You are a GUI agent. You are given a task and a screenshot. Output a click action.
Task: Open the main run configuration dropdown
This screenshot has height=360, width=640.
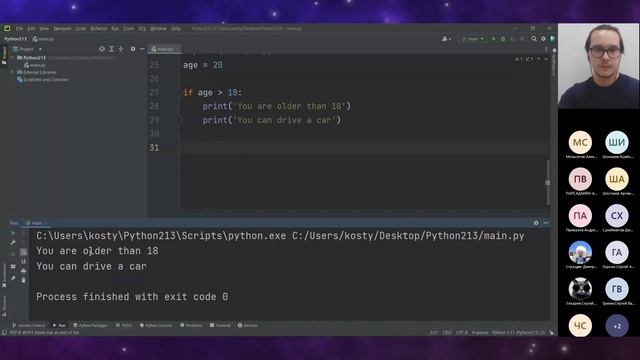tap(472, 39)
